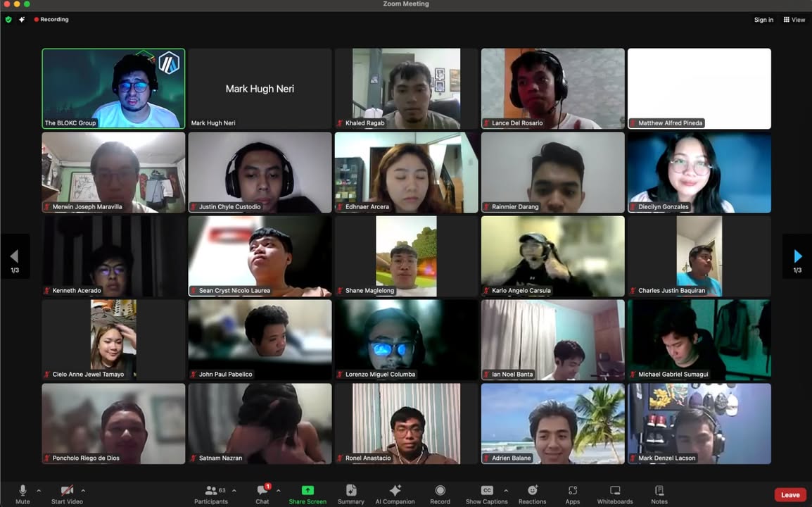Select Lorenzo Miguel Columba's video tile
812x507 pixels.
[407, 340]
